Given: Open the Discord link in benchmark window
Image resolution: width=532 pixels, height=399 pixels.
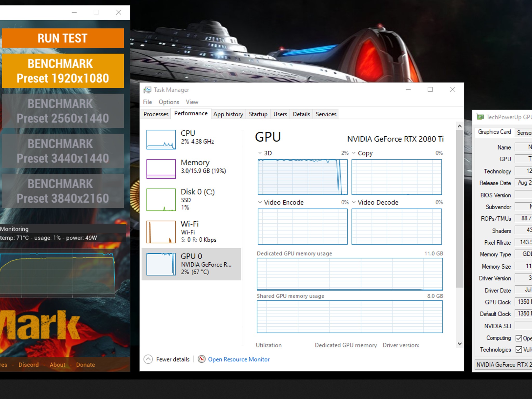Looking at the screenshot, I should (x=29, y=365).
